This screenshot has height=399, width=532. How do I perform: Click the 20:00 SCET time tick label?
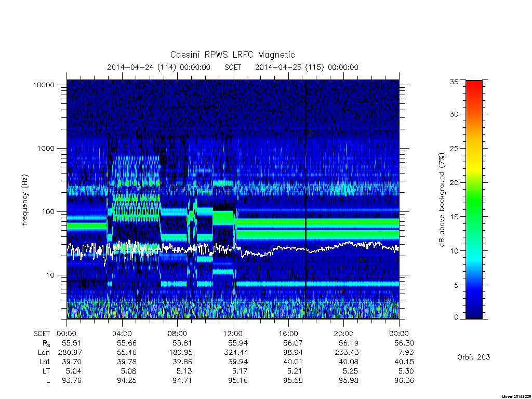pos(344,334)
